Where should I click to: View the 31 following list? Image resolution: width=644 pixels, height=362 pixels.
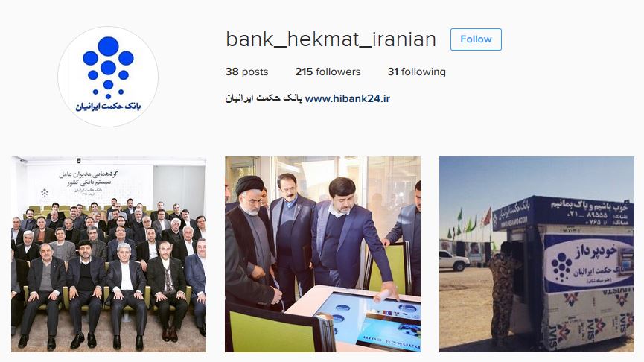point(416,72)
